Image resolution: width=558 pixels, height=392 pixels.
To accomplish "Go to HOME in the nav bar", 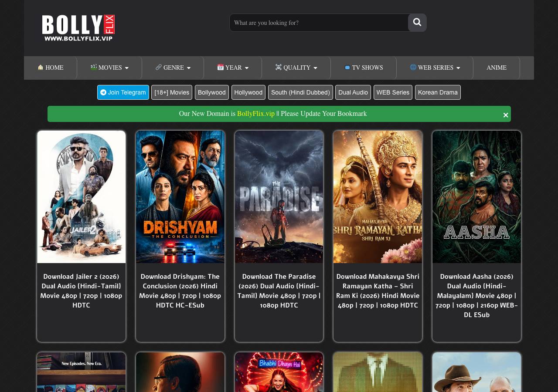I will pos(51,68).
